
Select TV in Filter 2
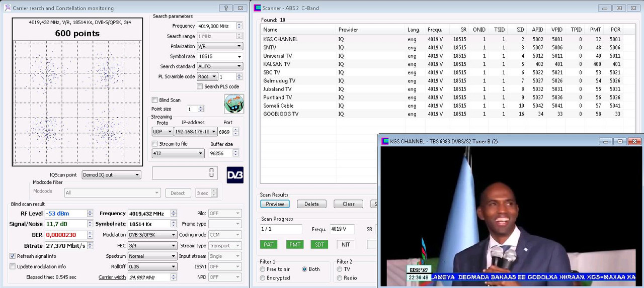tap(340, 269)
